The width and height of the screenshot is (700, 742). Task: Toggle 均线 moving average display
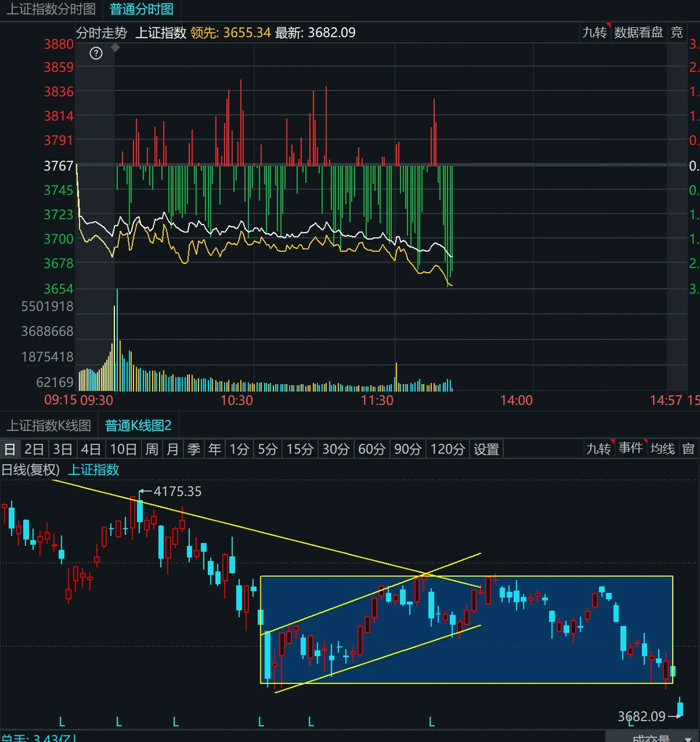point(663,448)
